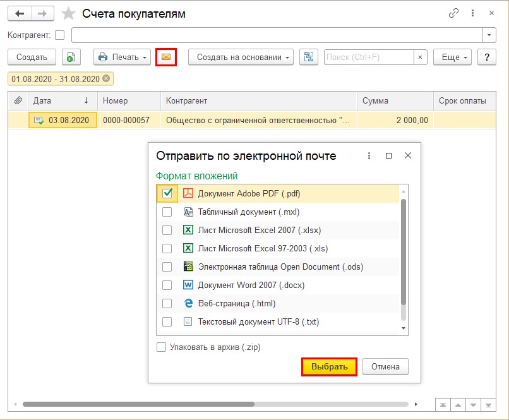
Task: Expand the Печать dropdown
Action: tap(122, 57)
